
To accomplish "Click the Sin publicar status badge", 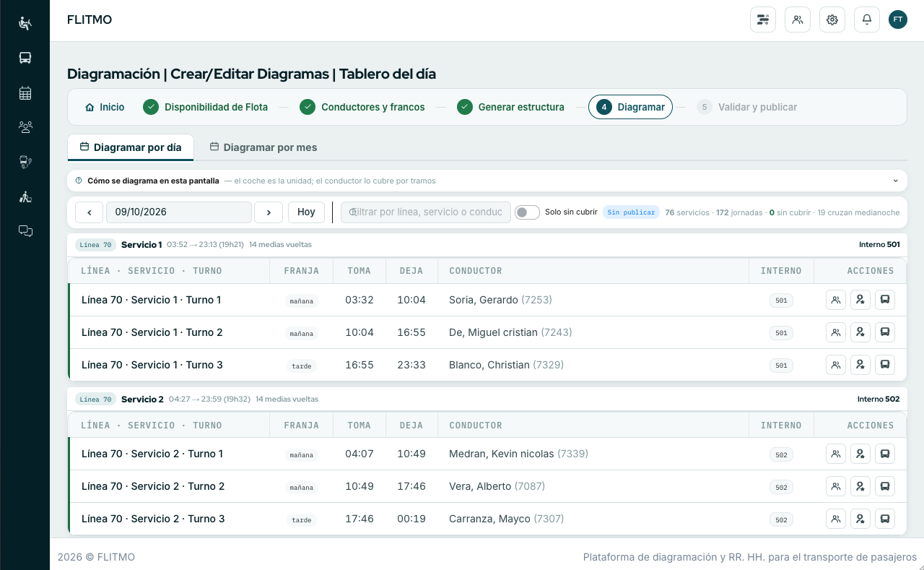I will tap(631, 212).
